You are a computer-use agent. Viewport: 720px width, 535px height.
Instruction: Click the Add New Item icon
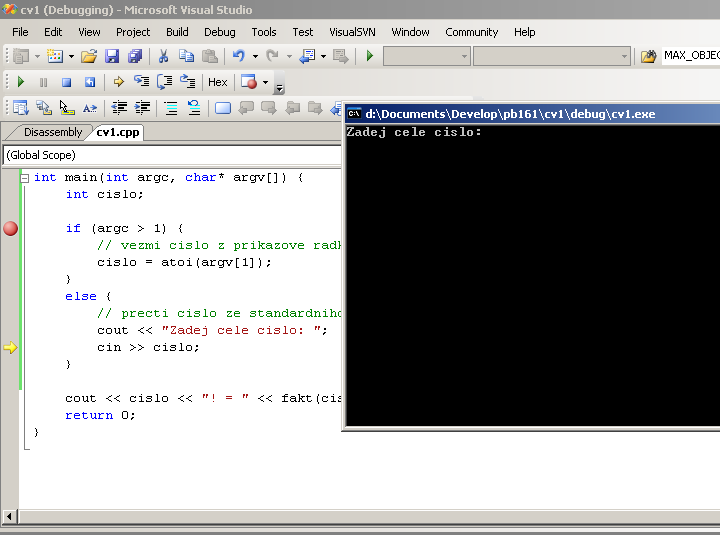(x=55, y=56)
